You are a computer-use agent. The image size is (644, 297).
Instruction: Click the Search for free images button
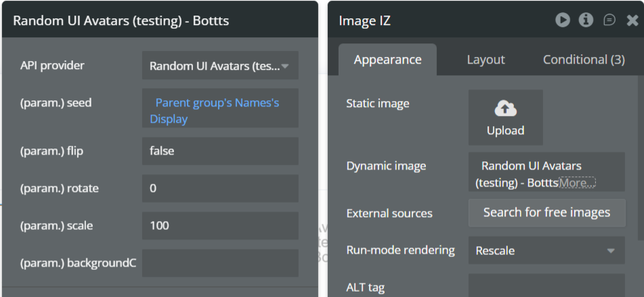click(546, 212)
